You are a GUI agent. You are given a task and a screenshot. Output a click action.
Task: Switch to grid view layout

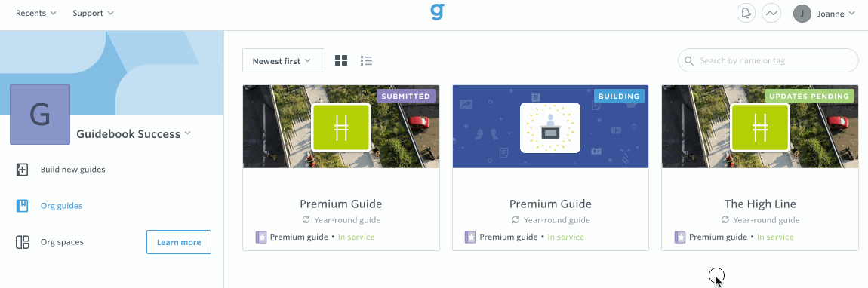[x=341, y=60]
